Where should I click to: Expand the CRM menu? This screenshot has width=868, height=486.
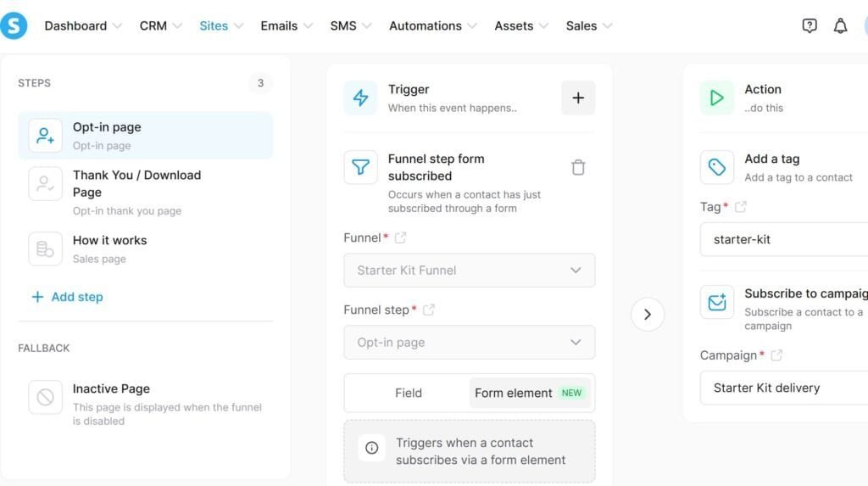coord(160,25)
